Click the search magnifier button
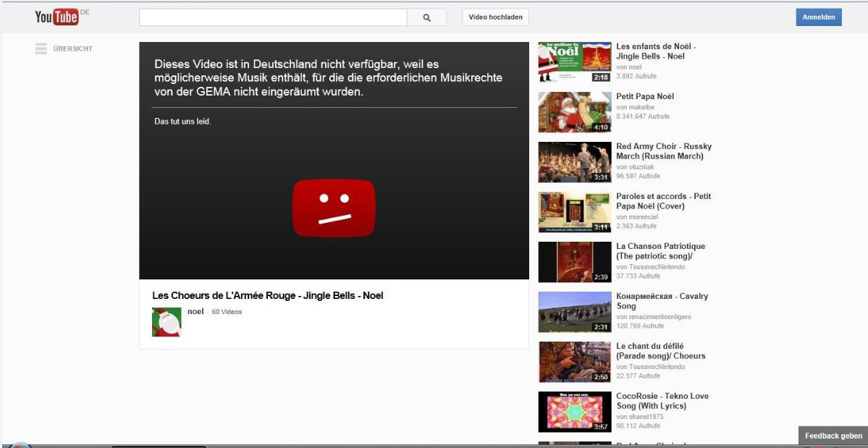The height and width of the screenshot is (448, 868). pyautogui.click(x=427, y=17)
